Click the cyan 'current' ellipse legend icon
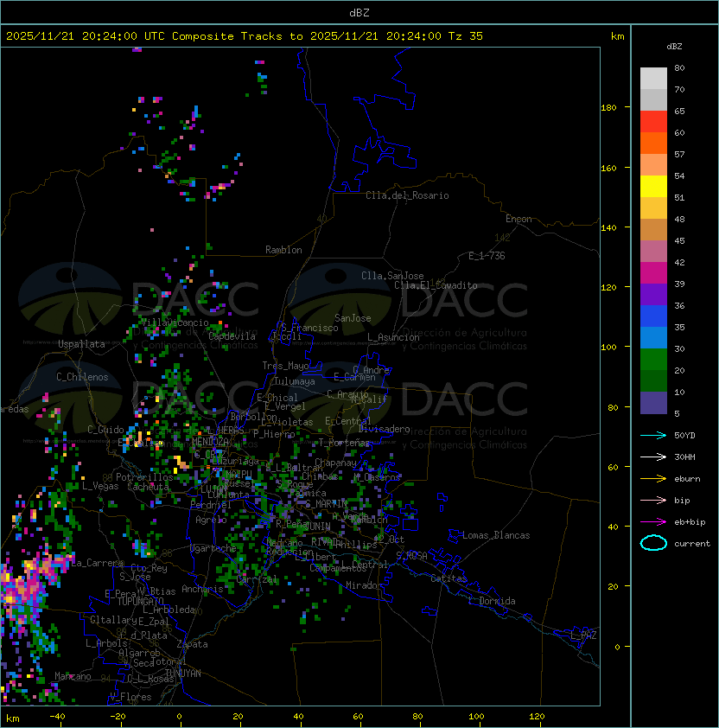 653,543
